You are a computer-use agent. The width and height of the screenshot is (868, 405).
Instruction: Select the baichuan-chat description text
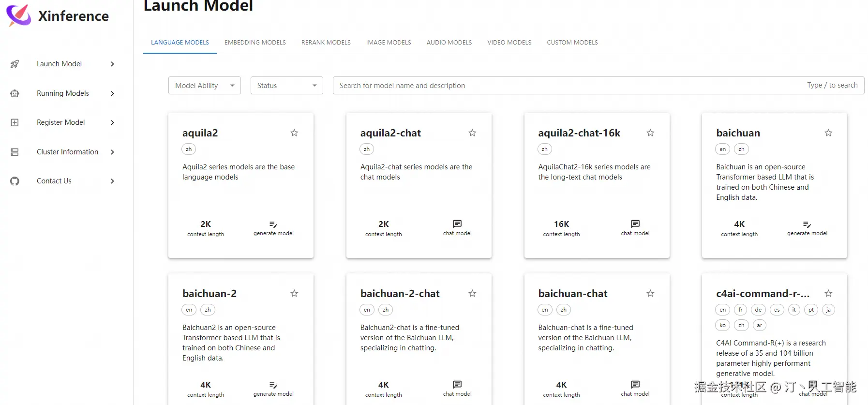pos(585,338)
